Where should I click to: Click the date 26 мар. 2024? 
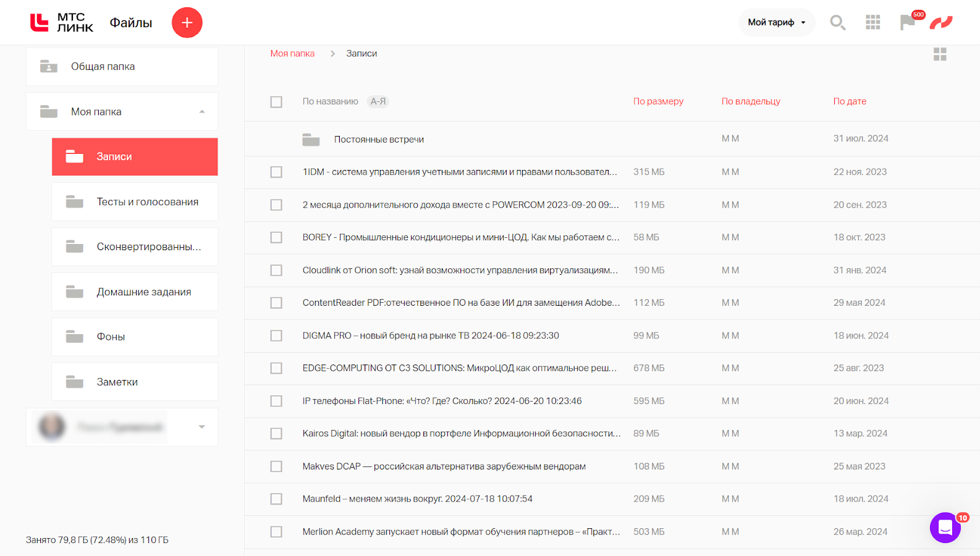click(860, 532)
